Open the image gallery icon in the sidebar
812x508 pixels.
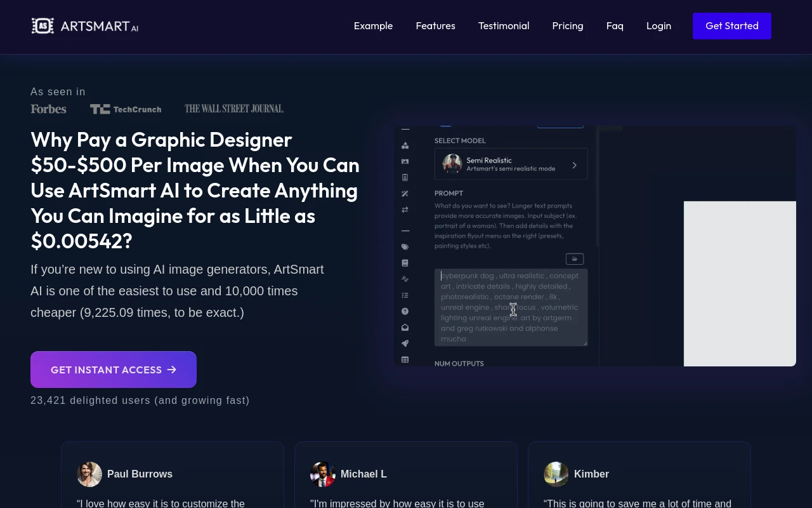pos(405,161)
